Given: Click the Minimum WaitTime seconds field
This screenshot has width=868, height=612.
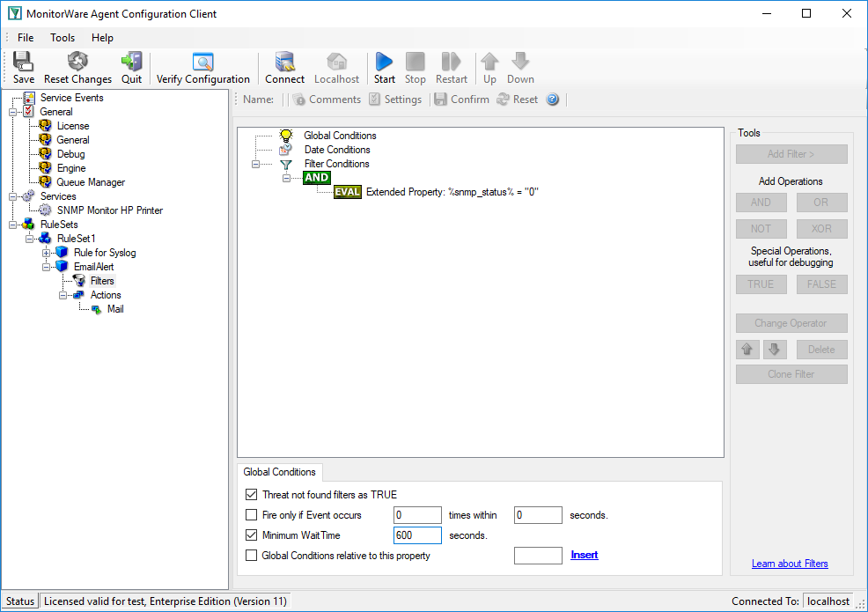Looking at the screenshot, I should click(x=417, y=535).
